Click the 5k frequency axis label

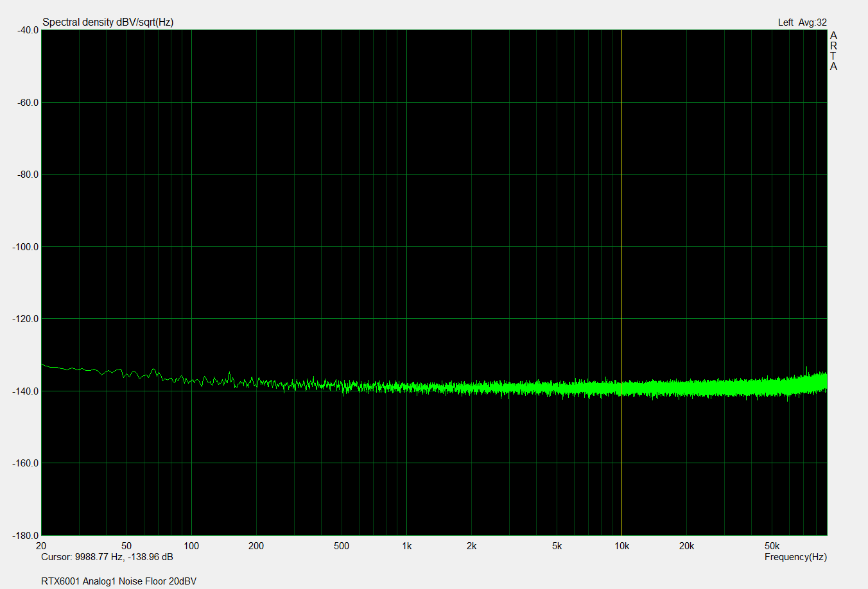click(x=557, y=546)
